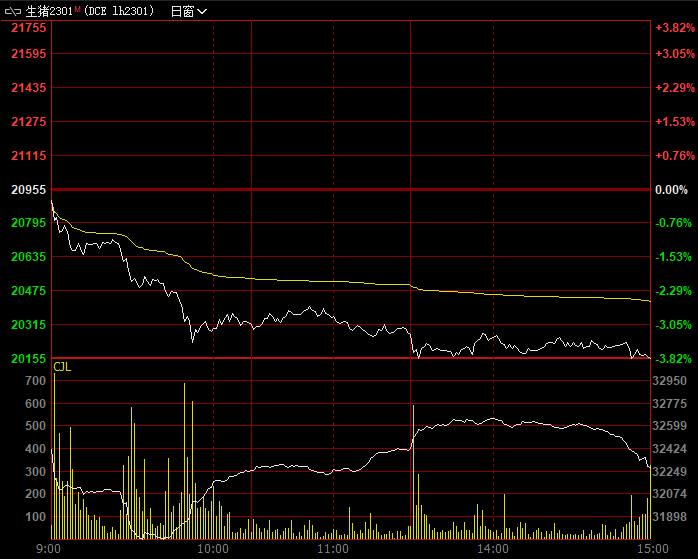Click price label 21755
The height and width of the screenshot is (559, 698).
[x=29, y=28]
